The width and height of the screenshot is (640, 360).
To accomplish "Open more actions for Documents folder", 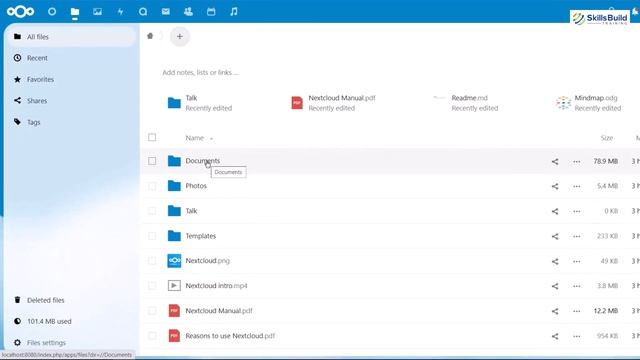I will (576, 162).
